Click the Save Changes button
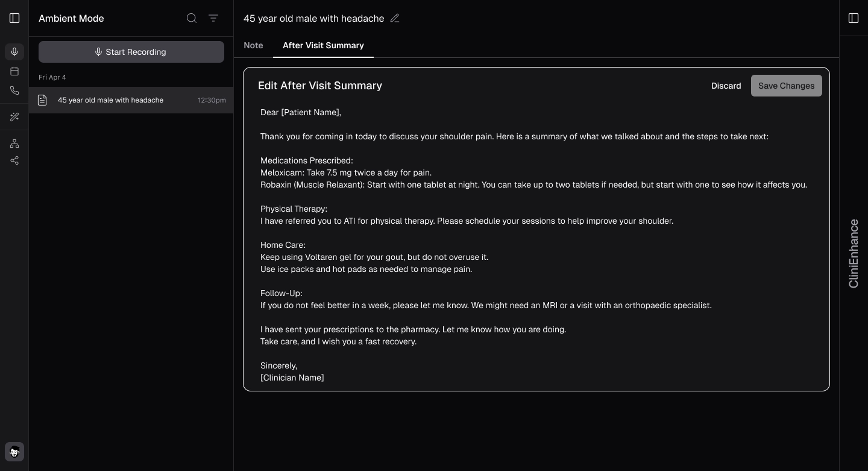 (x=787, y=86)
